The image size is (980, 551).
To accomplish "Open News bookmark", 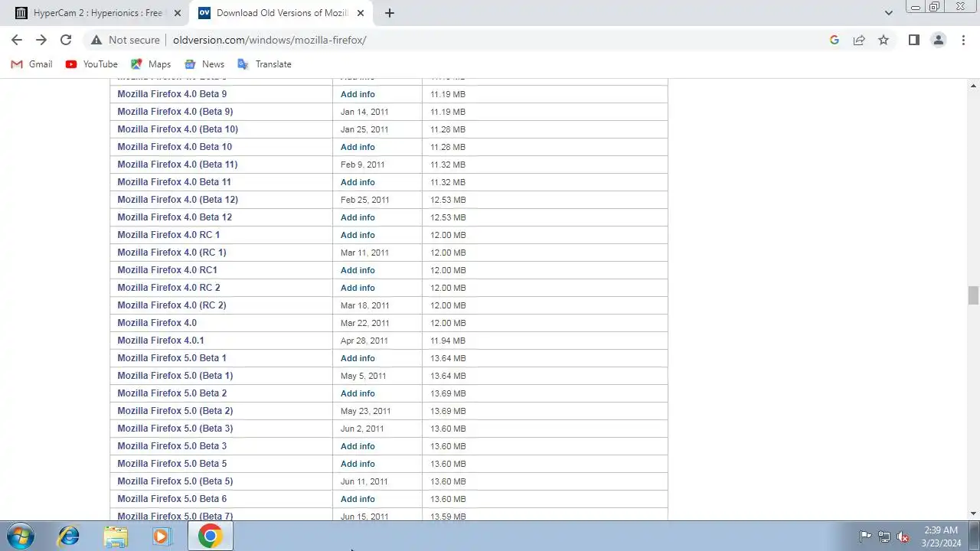I will point(204,64).
